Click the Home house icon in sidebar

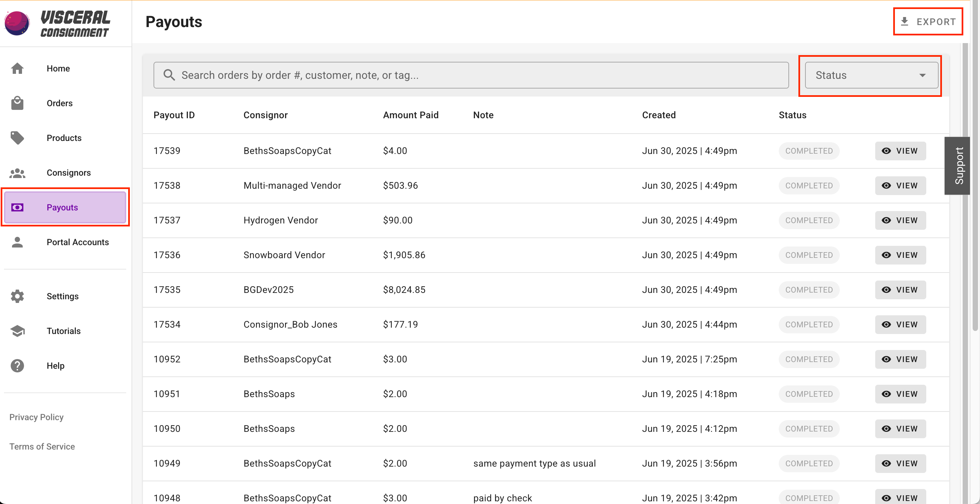click(x=17, y=68)
